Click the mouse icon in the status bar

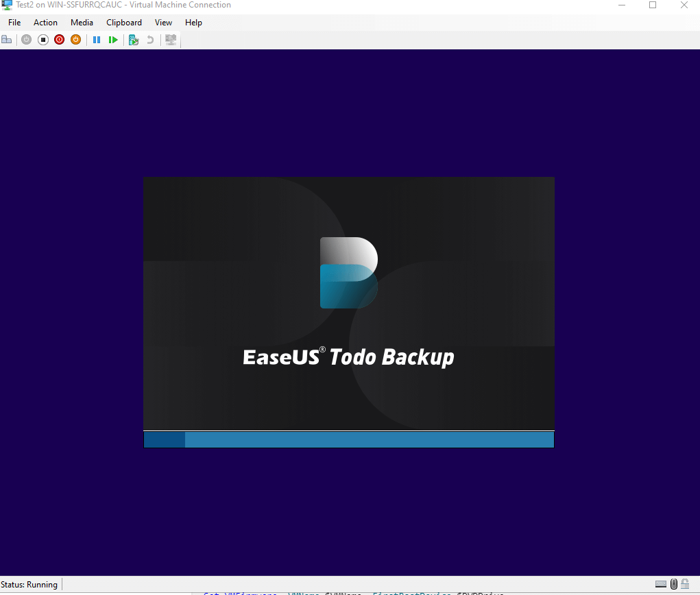674,584
